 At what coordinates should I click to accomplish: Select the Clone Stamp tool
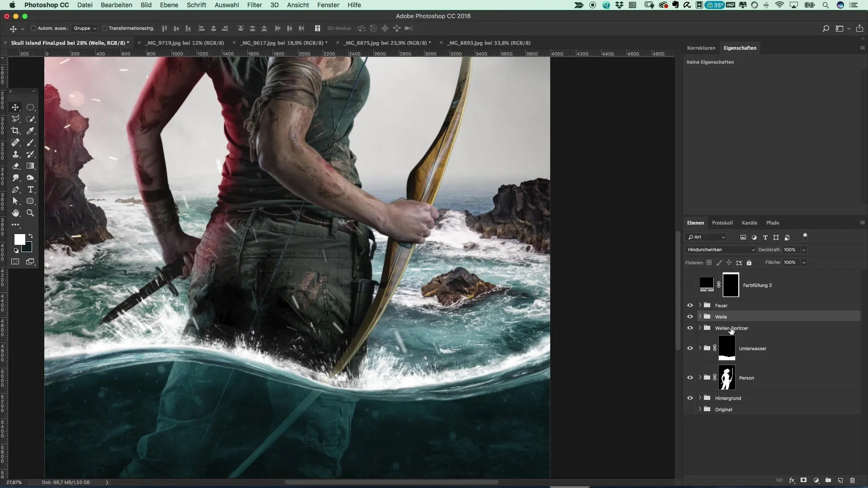coord(15,154)
